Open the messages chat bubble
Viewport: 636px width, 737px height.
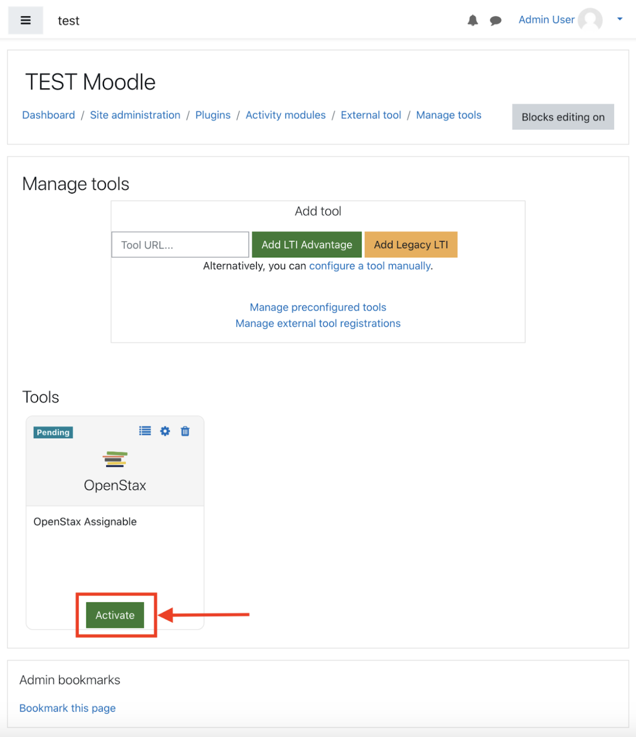pyautogui.click(x=495, y=20)
